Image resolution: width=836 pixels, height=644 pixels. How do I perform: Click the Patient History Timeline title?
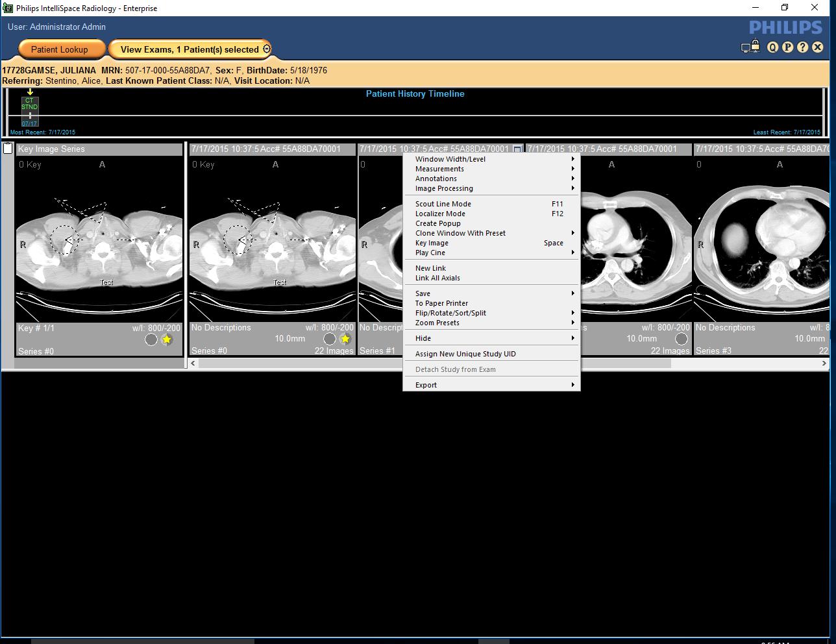point(415,93)
